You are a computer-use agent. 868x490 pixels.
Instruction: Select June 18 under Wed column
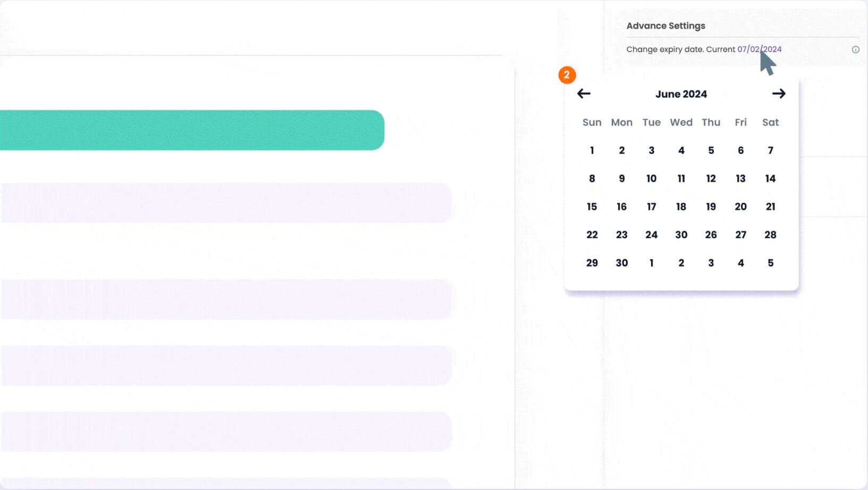click(681, 206)
